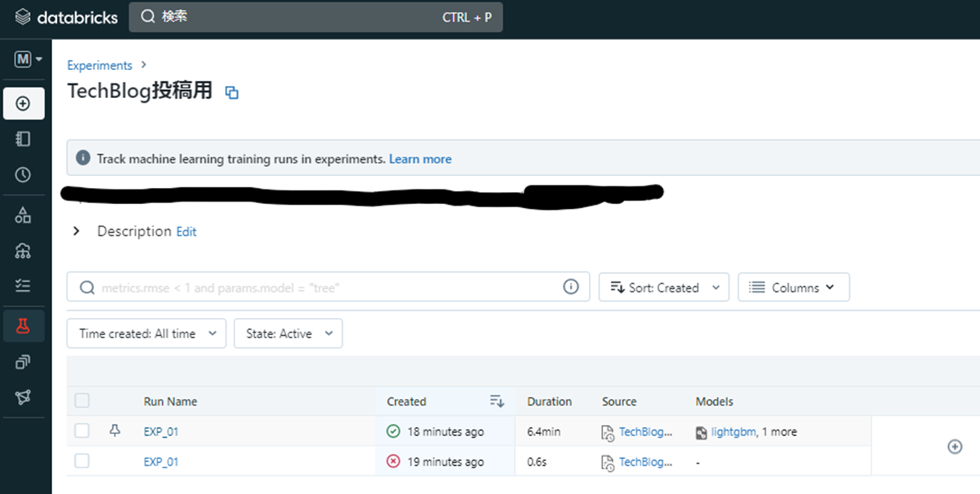
Task: Open the Sort: Created dropdown
Action: 663,288
